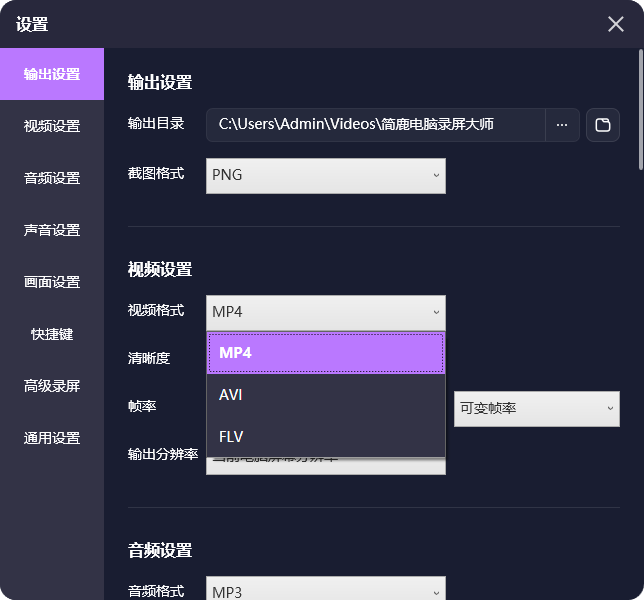This screenshot has width=644, height=600.
Task: Click the 清晰度 label
Action: click(149, 358)
